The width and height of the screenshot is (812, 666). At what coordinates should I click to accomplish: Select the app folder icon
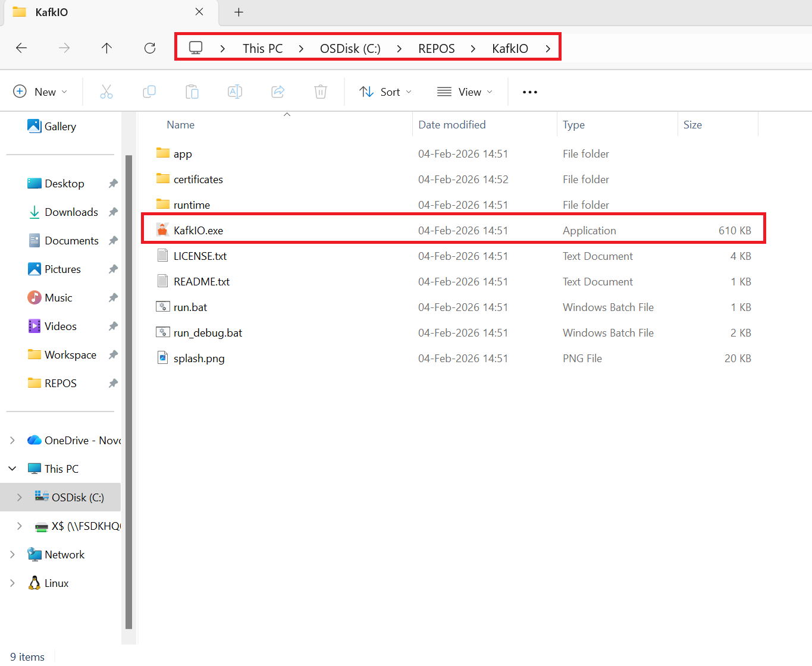click(x=162, y=153)
